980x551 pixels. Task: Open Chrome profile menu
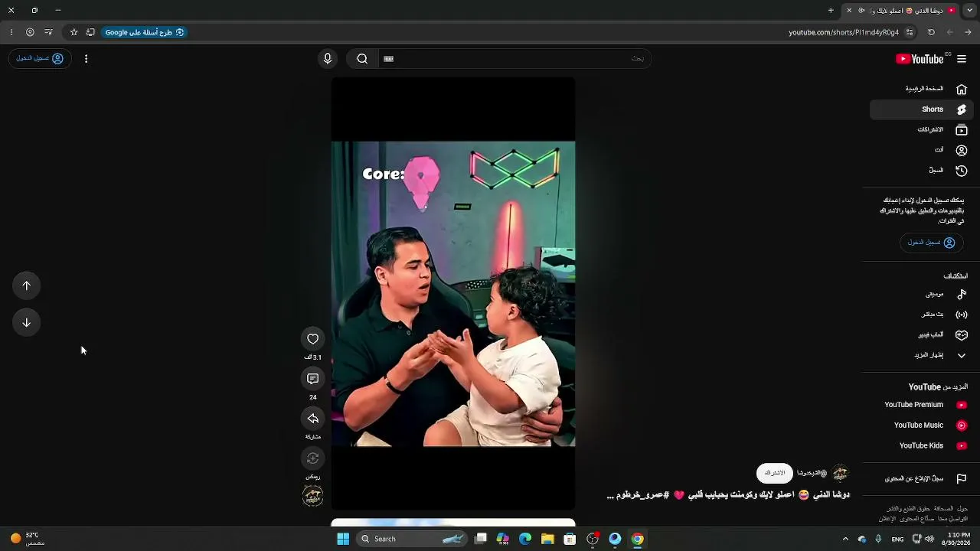[x=30, y=32]
